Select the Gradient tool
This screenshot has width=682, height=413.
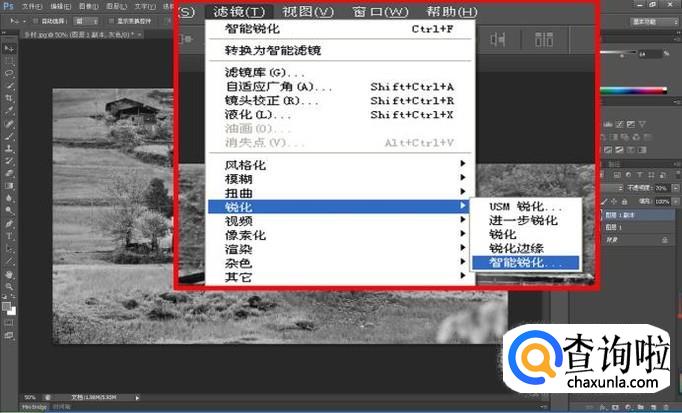pos(9,186)
